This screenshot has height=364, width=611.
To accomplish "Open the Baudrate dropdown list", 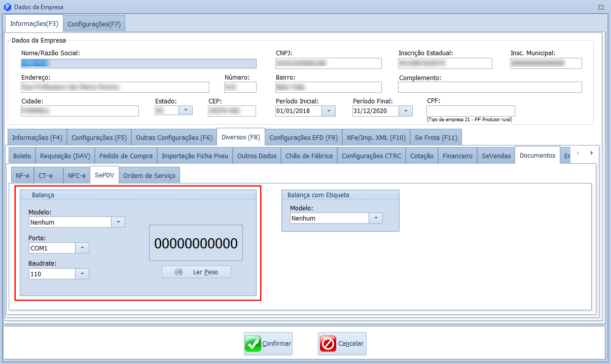I will tap(82, 274).
